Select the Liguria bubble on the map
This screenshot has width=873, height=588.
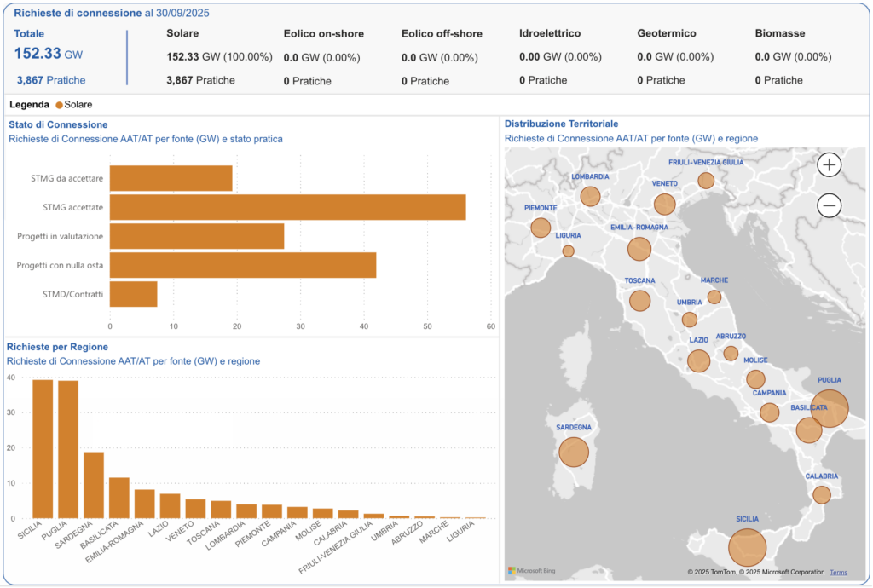(x=569, y=251)
